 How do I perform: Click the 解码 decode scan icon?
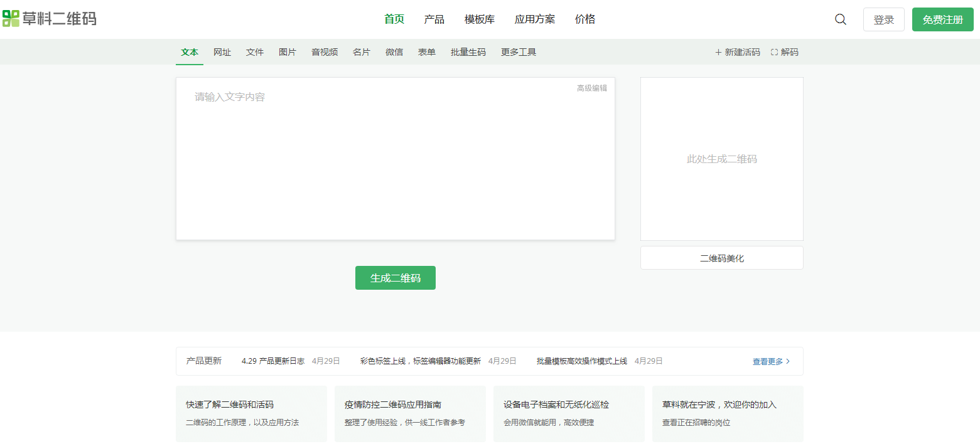point(773,52)
